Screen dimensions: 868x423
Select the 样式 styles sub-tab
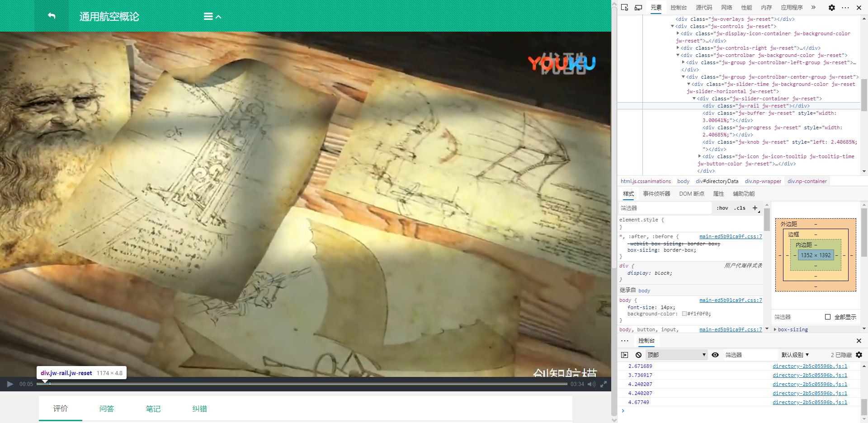point(628,194)
